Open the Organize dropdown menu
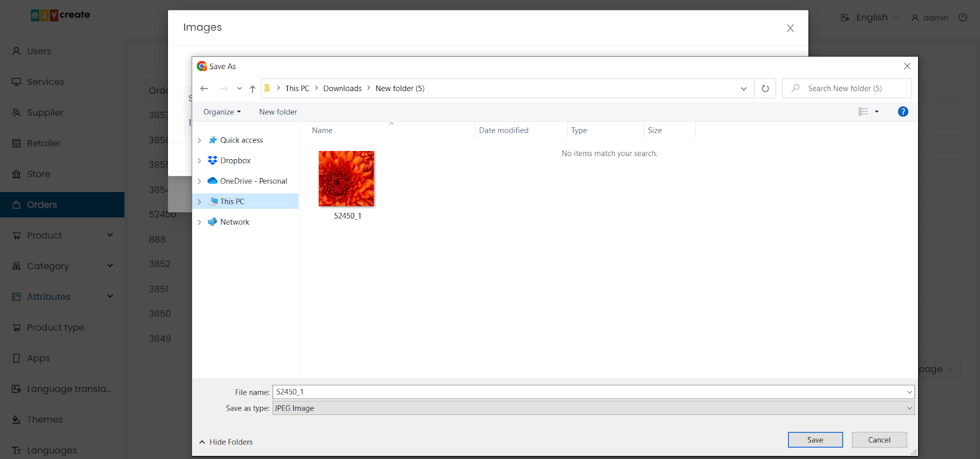Image resolution: width=980 pixels, height=459 pixels. [x=222, y=112]
